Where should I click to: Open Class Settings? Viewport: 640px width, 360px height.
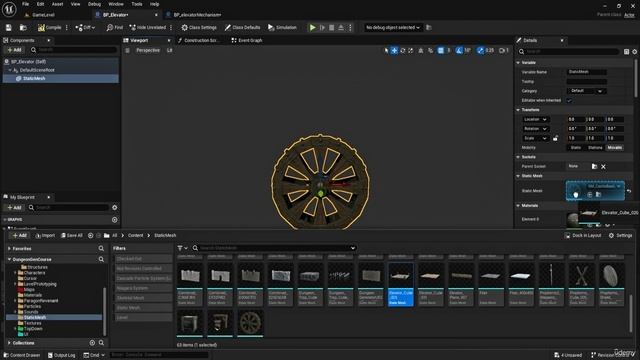coord(199,27)
